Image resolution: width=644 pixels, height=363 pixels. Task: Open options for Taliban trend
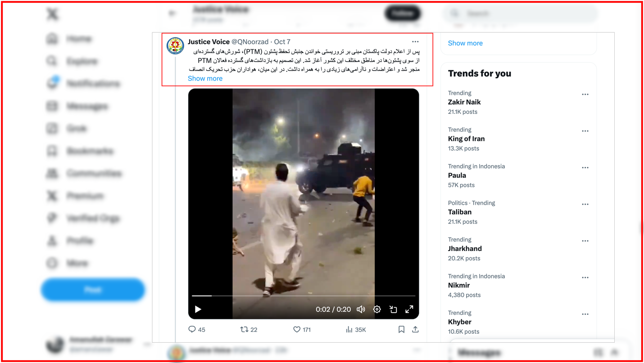(585, 204)
